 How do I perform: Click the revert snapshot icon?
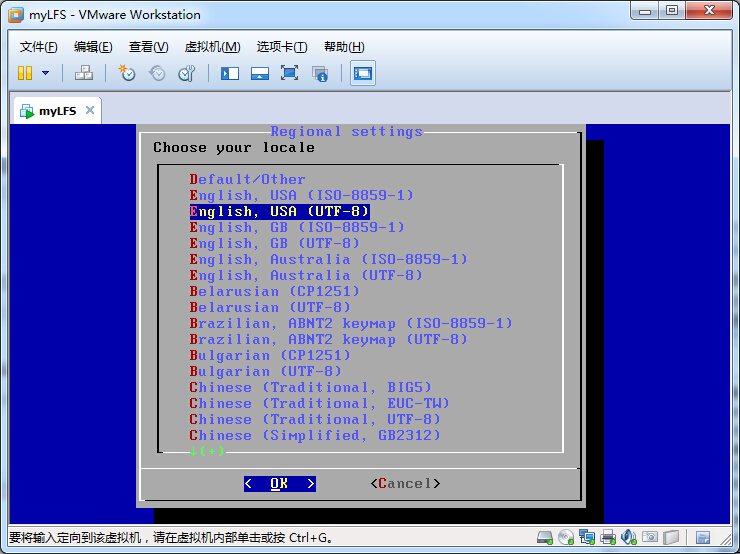pos(157,73)
